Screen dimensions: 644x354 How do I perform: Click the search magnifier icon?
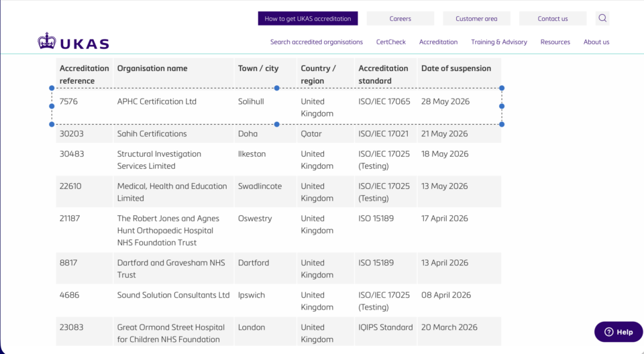pos(602,18)
